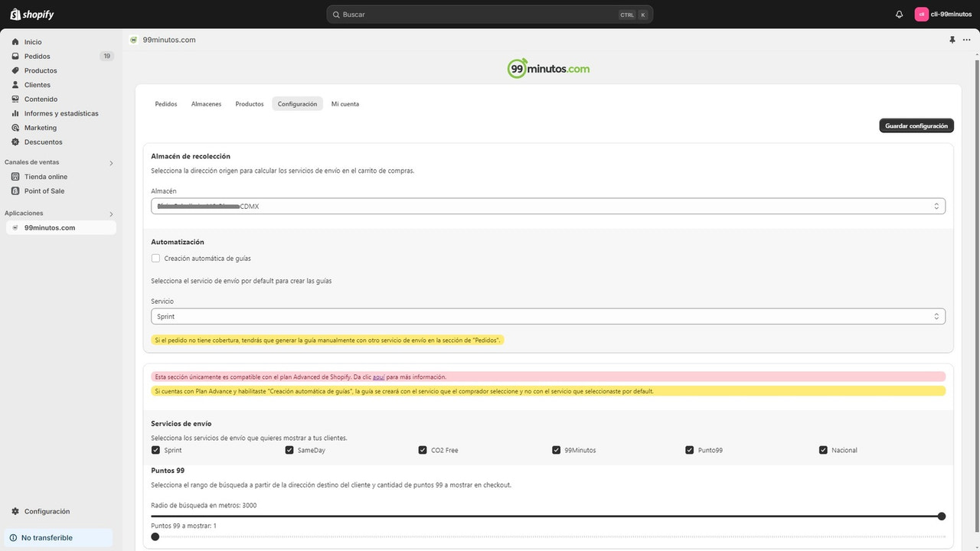Switch to the Almacenes tab
Viewport: 980px width, 551px height.
(x=206, y=104)
